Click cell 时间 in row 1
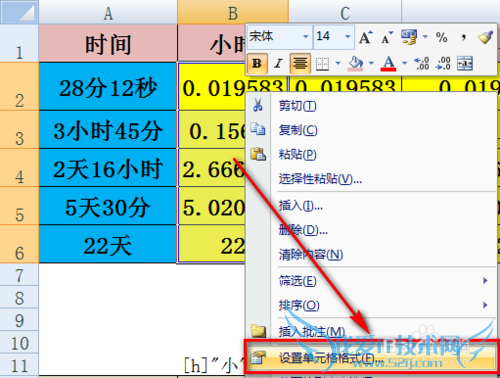 pyautogui.click(x=108, y=43)
